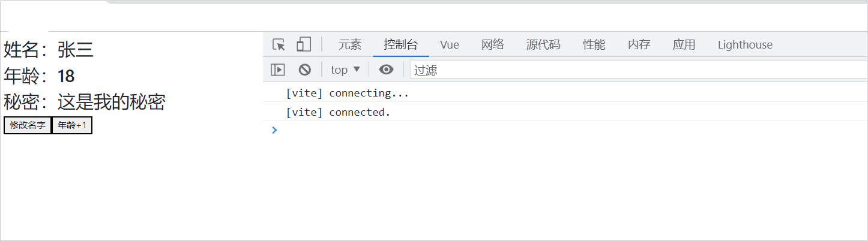Clear the console with the ban icon

click(x=305, y=70)
